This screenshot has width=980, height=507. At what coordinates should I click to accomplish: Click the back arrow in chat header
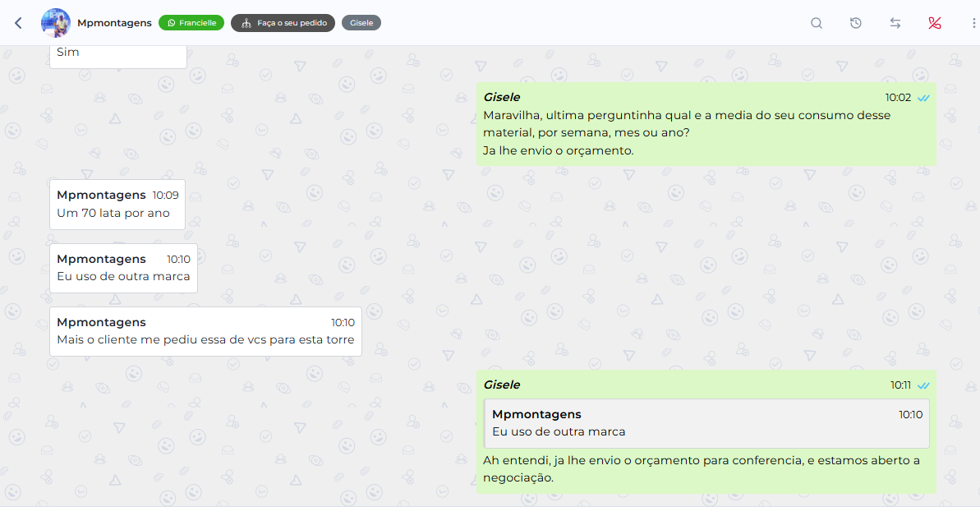pyautogui.click(x=18, y=23)
